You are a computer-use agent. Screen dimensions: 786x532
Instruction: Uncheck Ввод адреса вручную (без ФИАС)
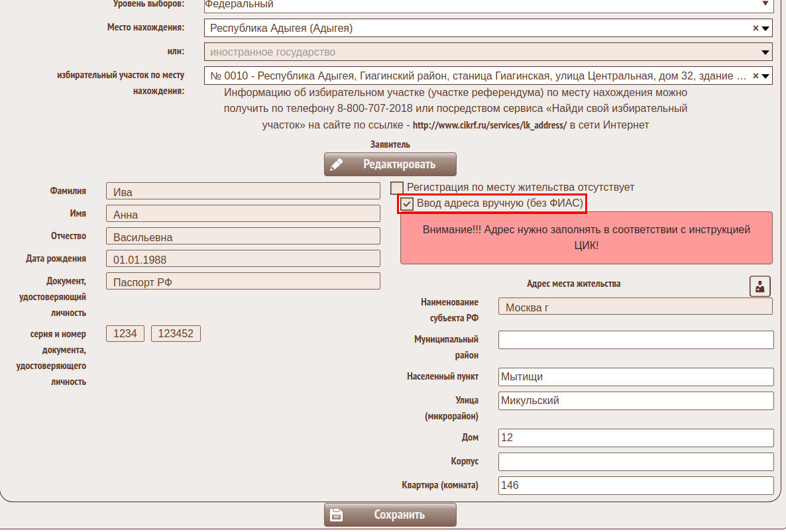click(408, 204)
